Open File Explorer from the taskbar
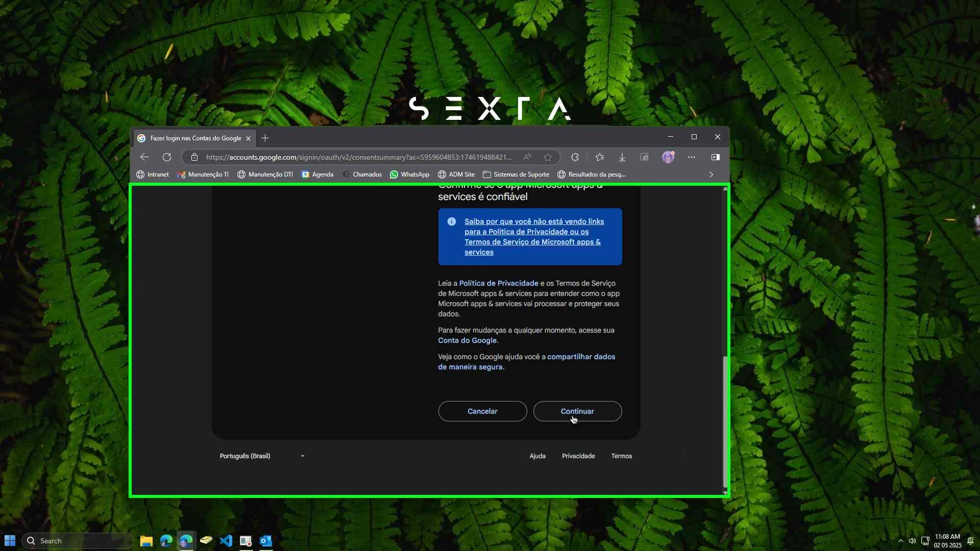Screen dimensions: 980x551 (x=146, y=541)
